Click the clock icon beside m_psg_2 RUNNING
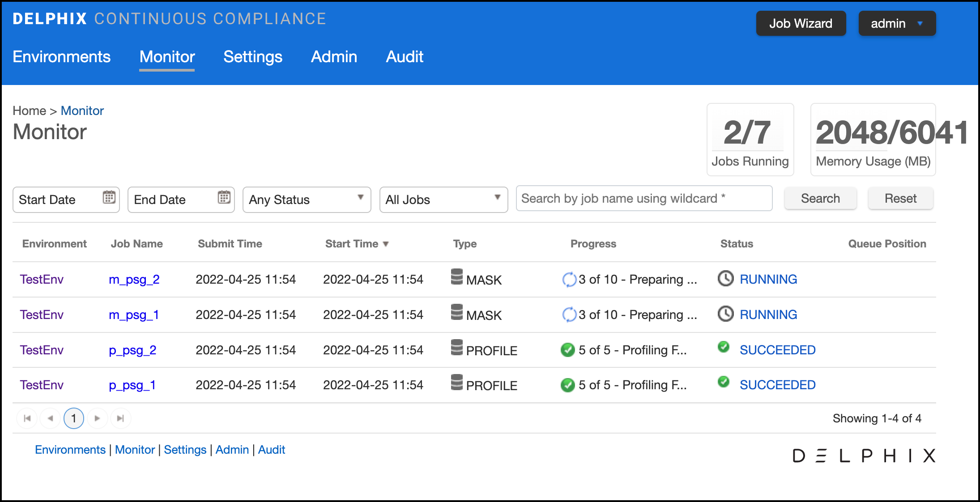This screenshot has height=502, width=980. (x=725, y=278)
